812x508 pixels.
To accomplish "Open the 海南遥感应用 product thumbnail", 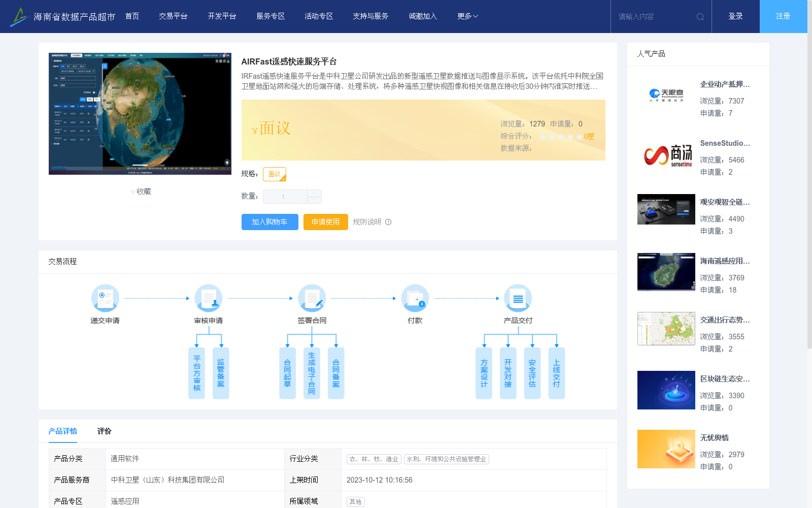I will click(666, 272).
